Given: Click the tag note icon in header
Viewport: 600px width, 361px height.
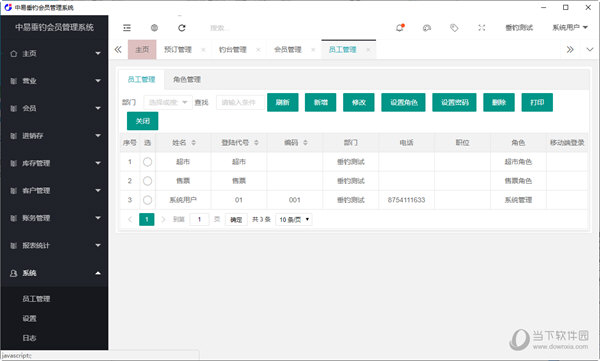Looking at the screenshot, I should [x=454, y=28].
